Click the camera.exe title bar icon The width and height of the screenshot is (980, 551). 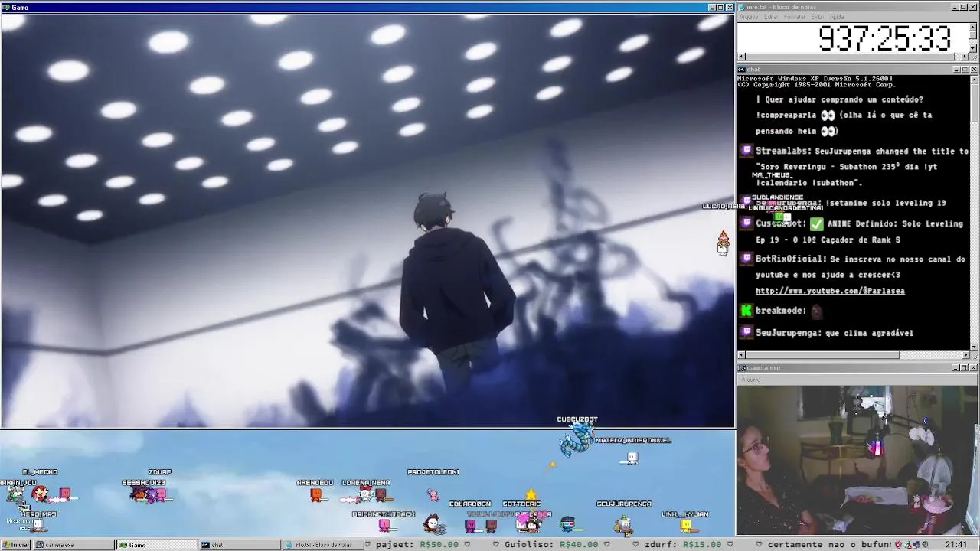point(742,367)
